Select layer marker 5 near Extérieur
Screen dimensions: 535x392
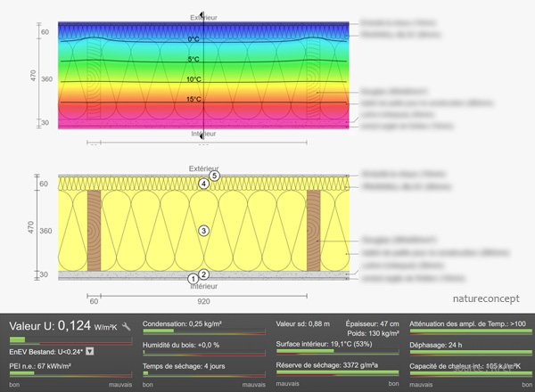(x=214, y=176)
